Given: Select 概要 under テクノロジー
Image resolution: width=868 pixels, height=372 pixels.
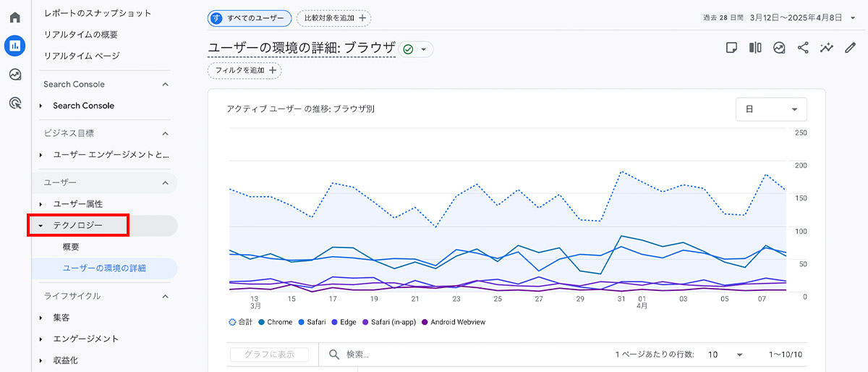Looking at the screenshot, I should pyautogui.click(x=71, y=247).
